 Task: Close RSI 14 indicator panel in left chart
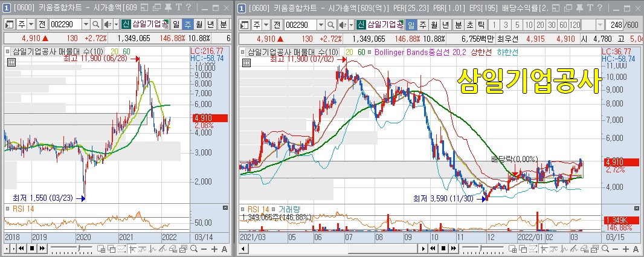(225, 209)
